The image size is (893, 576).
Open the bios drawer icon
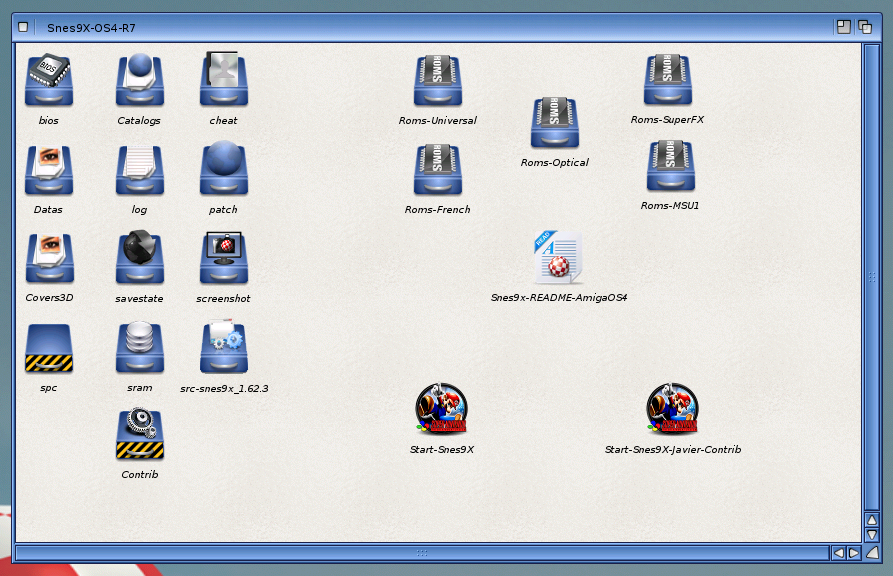click(48, 82)
